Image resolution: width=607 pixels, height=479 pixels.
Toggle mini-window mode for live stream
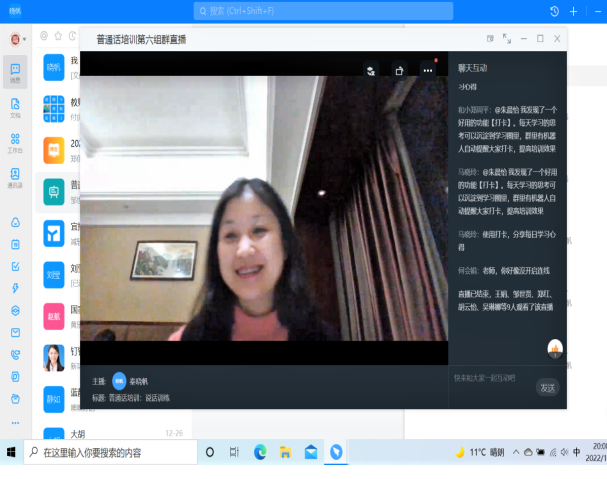tap(490, 39)
